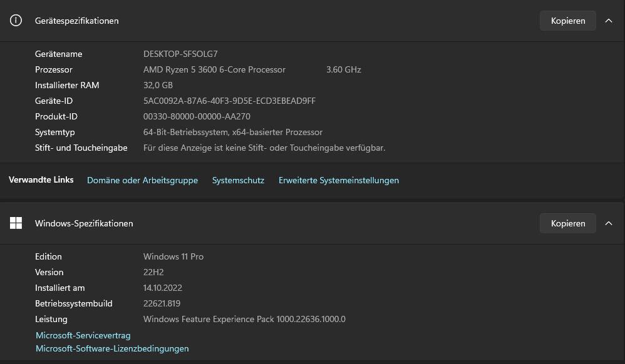The width and height of the screenshot is (625, 364).
Task: Click the Verwandte Links label
Action: (41, 180)
